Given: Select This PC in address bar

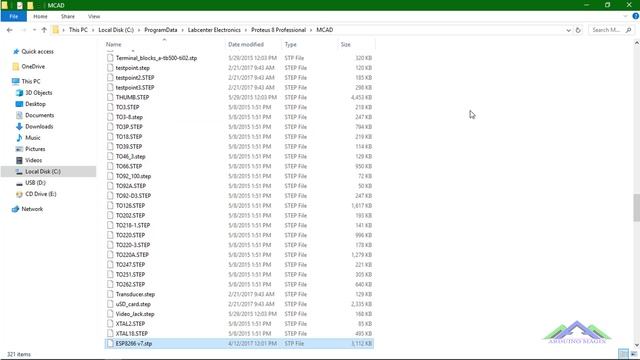Looking at the screenshot, I should (x=78, y=30).
